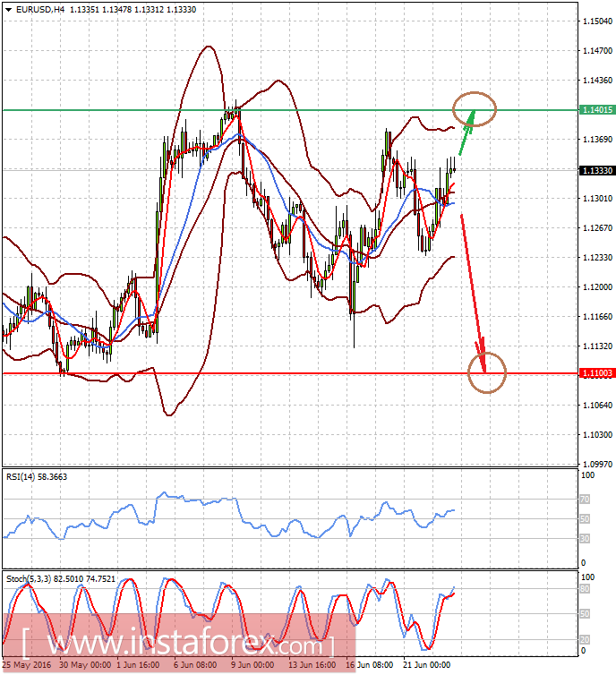This screenshot has height=675, width=616.
Task: Click the 1.12670 price scale value
Action: pos(597,228)
